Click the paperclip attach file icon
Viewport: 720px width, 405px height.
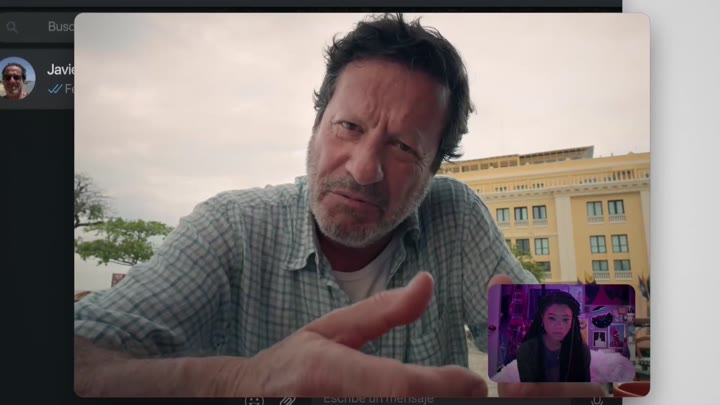(287, 400)
